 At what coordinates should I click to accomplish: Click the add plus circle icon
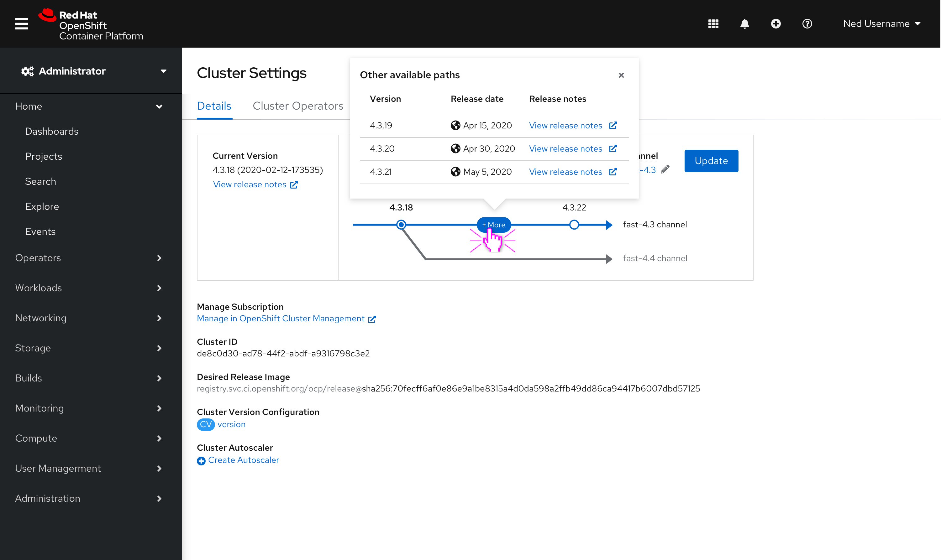click(x=775, y=23)
